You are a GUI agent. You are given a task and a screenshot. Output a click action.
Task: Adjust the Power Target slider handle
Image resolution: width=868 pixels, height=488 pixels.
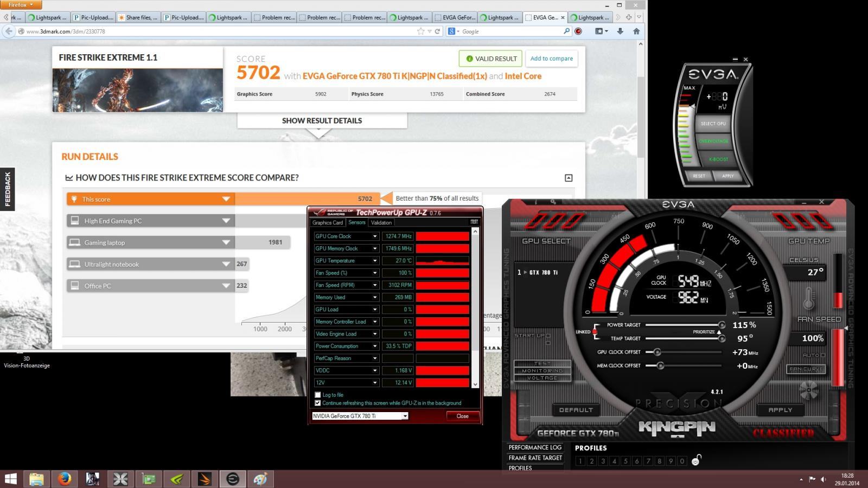point(722,325)
